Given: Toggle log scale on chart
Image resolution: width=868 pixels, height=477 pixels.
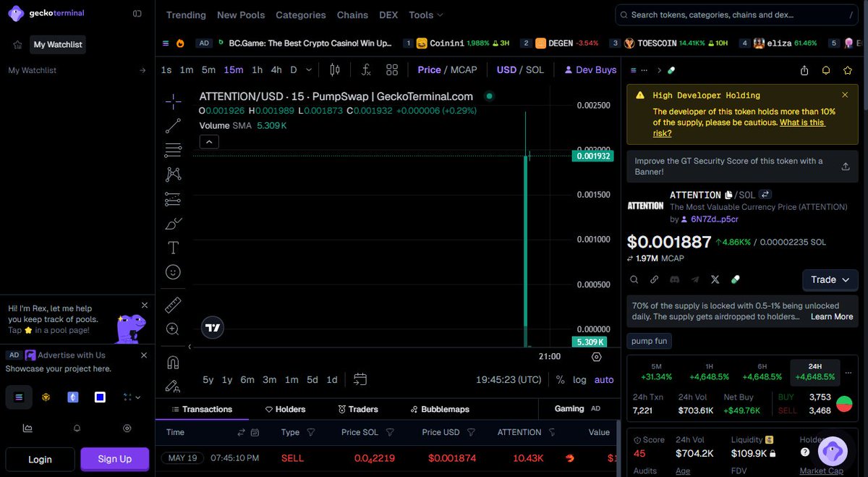Looking at the screenshot, I should (579, 379).
